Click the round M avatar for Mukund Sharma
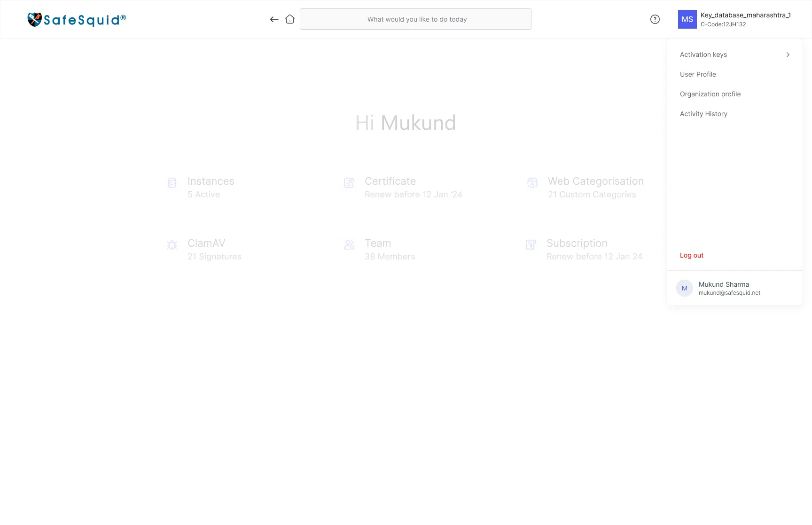The width and height of the screenshot is (812, 525). point(685,288)
